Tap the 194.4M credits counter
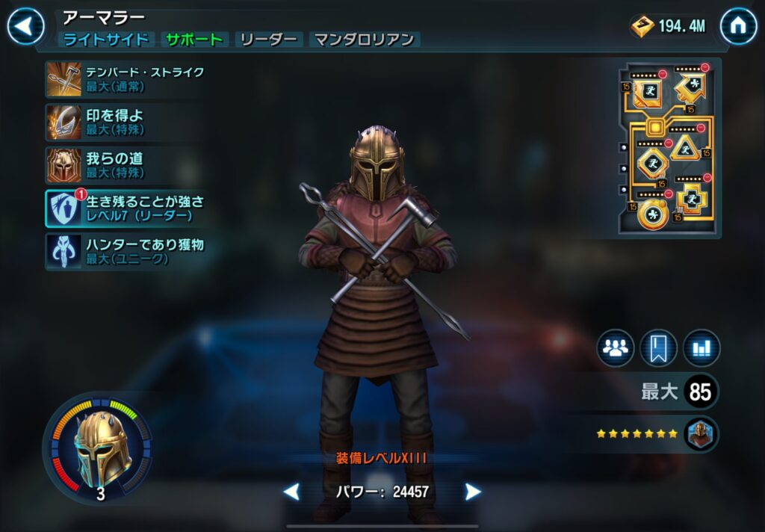Image resolution: width=765 pixels, height=532 pixels. 667,26
